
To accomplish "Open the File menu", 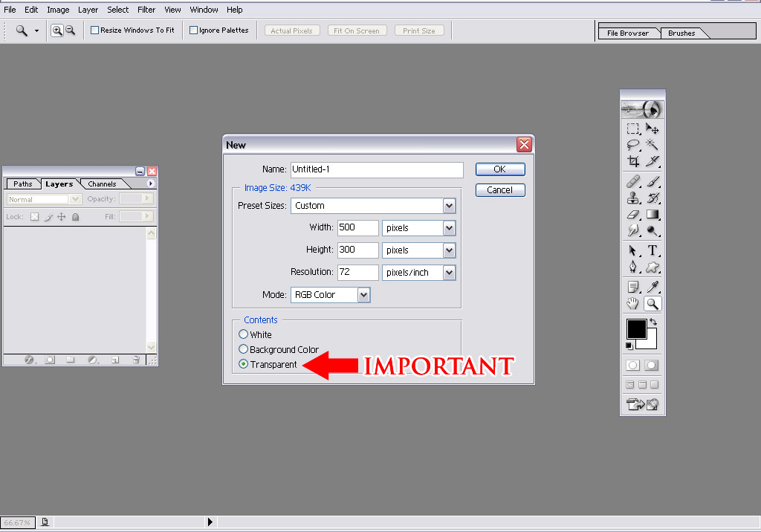I will 10,9.
